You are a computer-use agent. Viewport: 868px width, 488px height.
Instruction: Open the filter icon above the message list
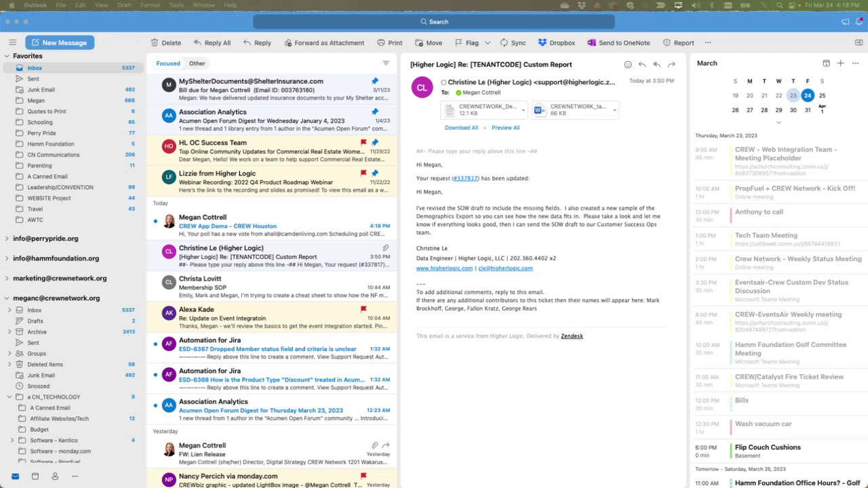pos(386,63)
